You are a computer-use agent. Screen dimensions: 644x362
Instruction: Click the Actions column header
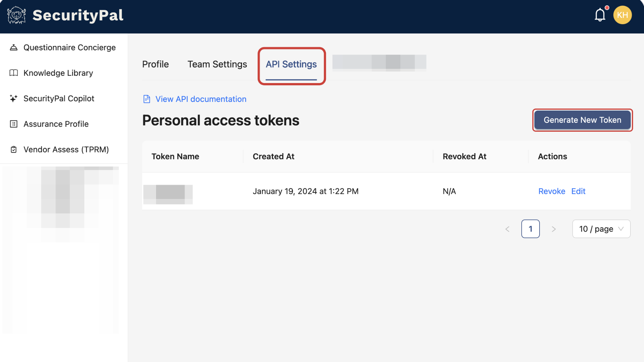552,157
